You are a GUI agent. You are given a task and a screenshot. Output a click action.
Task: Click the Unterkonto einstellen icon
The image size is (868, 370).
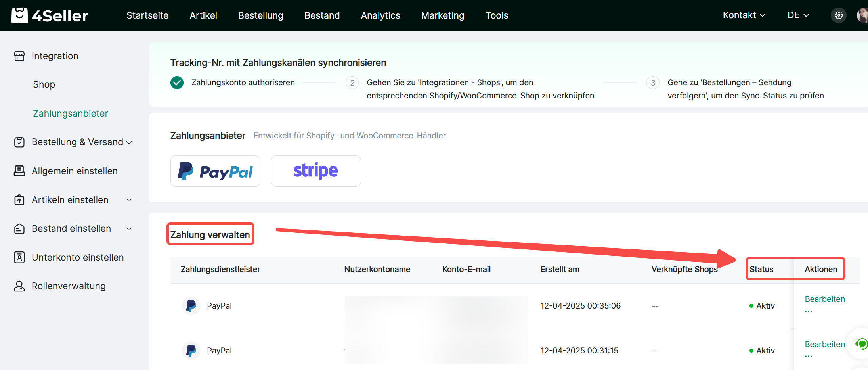19,257
